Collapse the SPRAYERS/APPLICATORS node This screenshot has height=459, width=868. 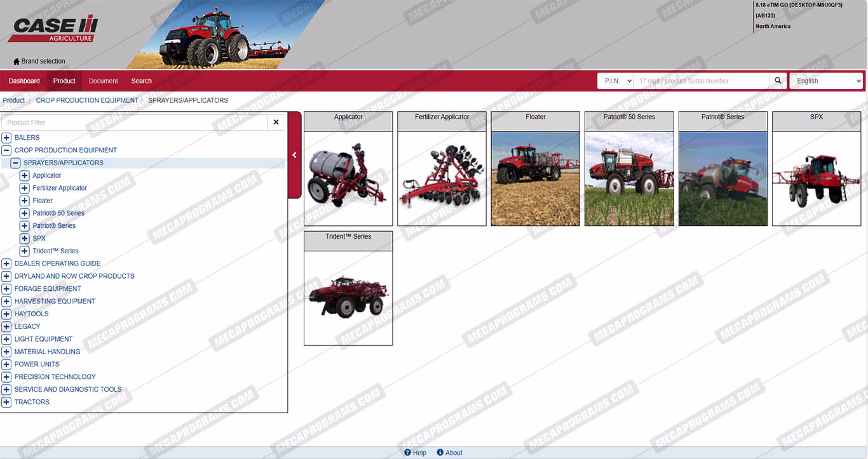coord(15,163)
